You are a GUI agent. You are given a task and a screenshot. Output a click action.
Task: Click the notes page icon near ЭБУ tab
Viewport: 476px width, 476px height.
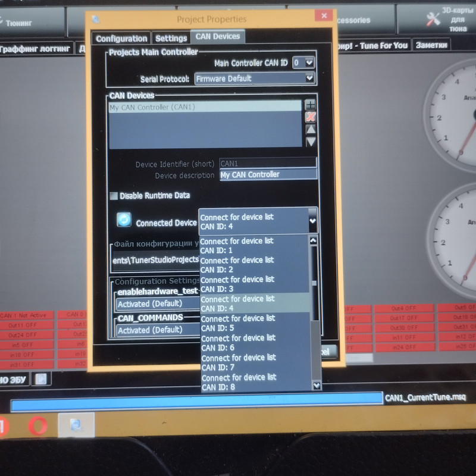click(41, 378)
